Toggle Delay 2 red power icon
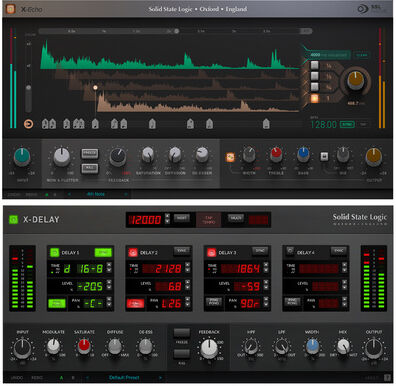396x386 pixels. (x=133, y=252)
